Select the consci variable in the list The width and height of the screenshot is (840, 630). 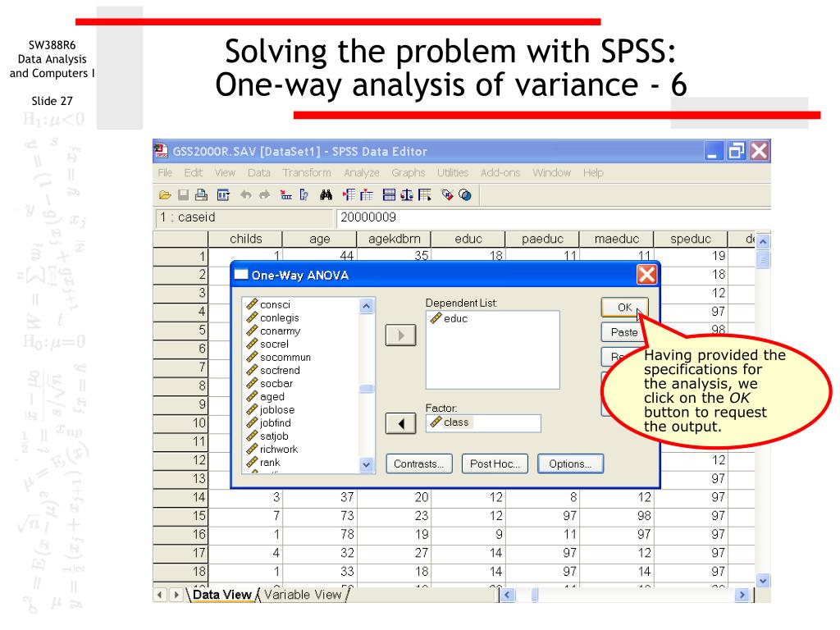point(268,304)
